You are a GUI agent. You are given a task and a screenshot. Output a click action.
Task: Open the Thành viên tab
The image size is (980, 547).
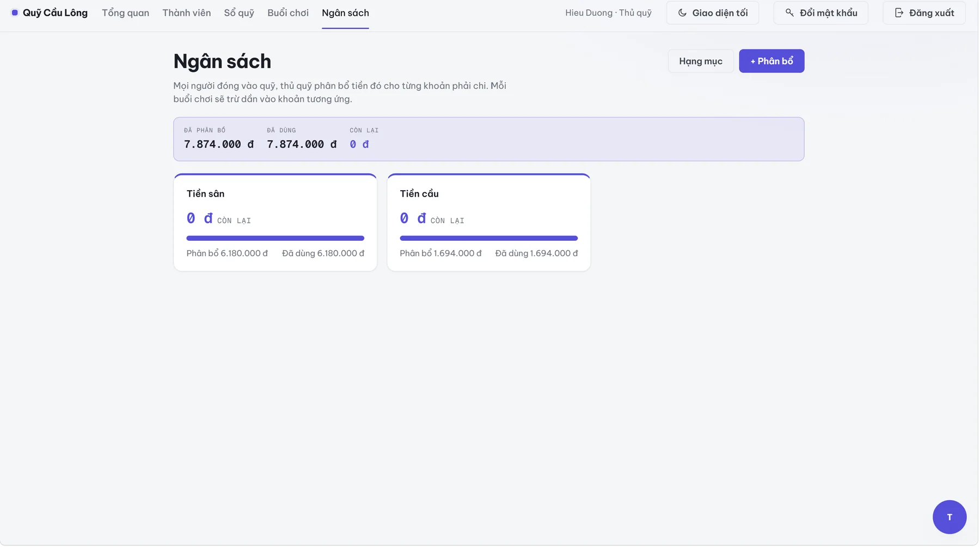click(187, 13)
